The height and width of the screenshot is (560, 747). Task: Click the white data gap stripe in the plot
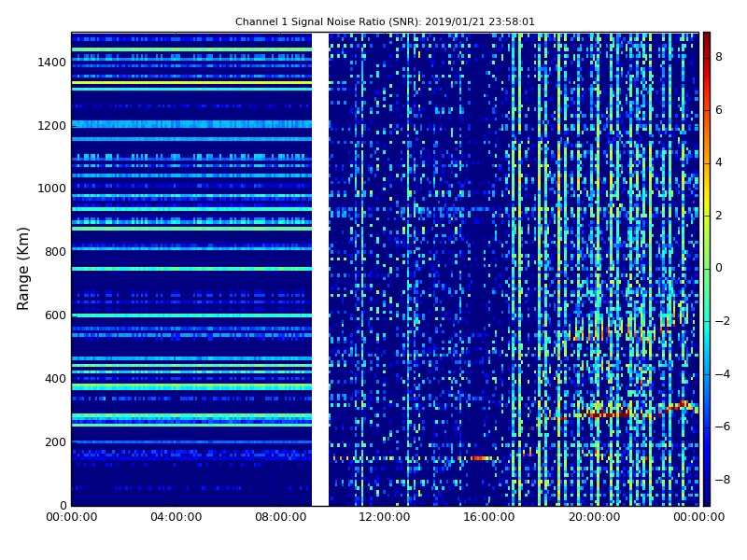point(320,269)
